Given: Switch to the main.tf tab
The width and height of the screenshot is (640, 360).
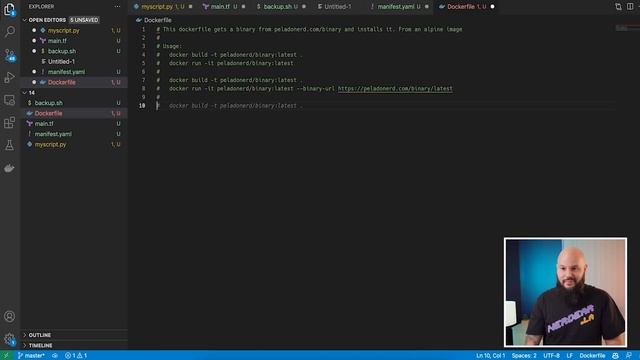Looking at the screenshot, I should tap(223, 7).
